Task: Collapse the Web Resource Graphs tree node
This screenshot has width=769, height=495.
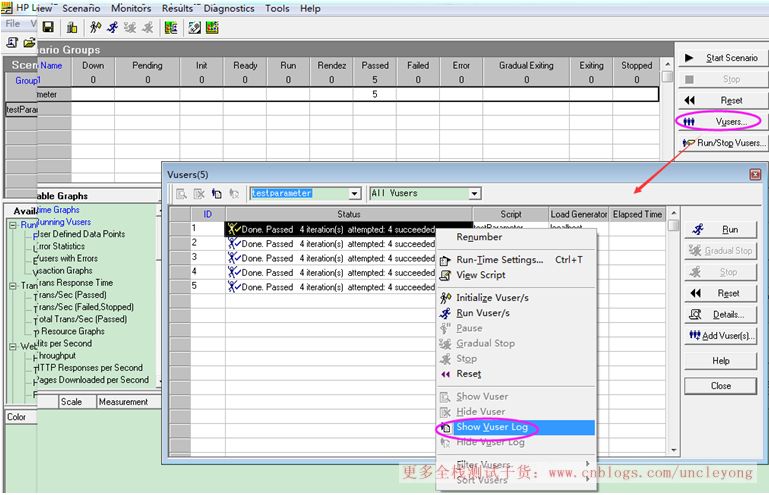Action: click(x=12, y=346)
